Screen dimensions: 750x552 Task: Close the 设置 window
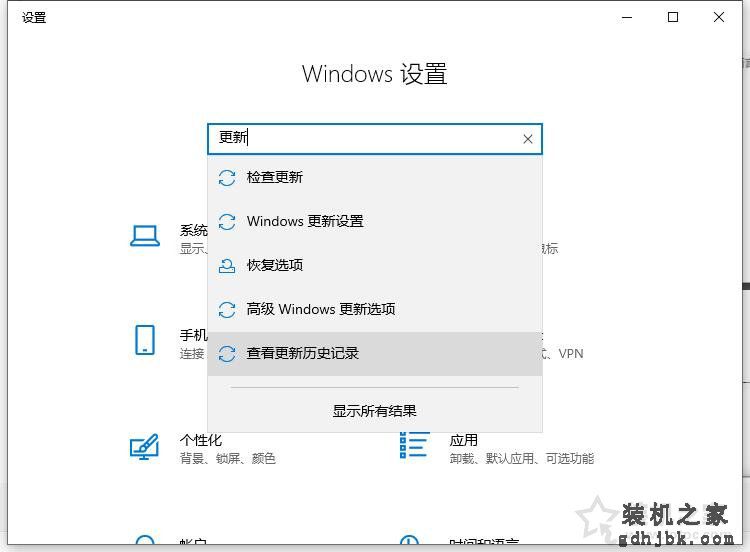pyautogui.click(x=718, y=18)
